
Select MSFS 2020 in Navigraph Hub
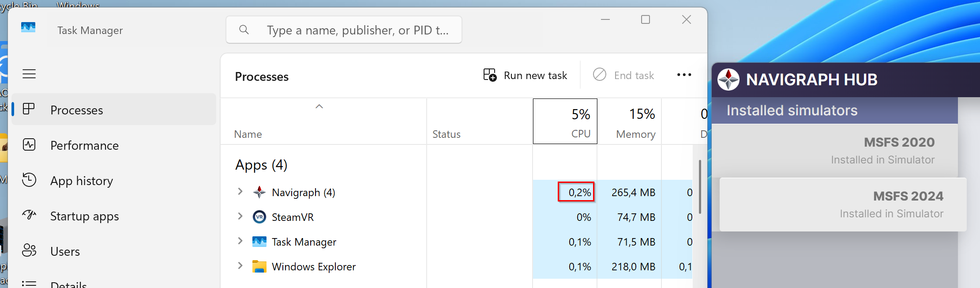pos(835,150)
